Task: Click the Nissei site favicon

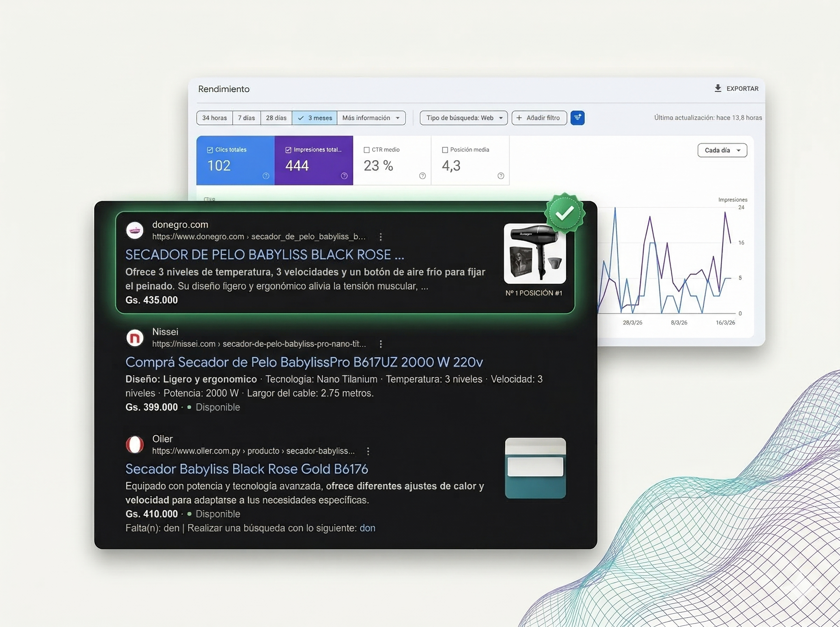Action: pyautogui.click(x=135, y=337)
